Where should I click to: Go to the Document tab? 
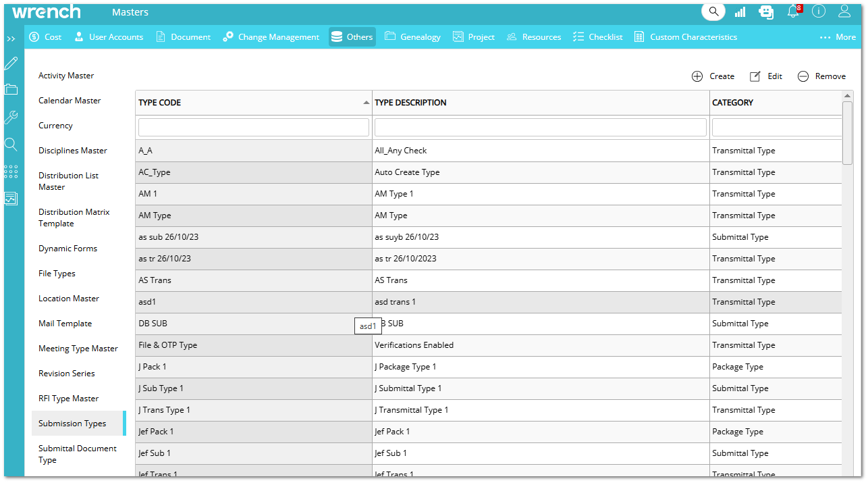(x=183, y=37)
